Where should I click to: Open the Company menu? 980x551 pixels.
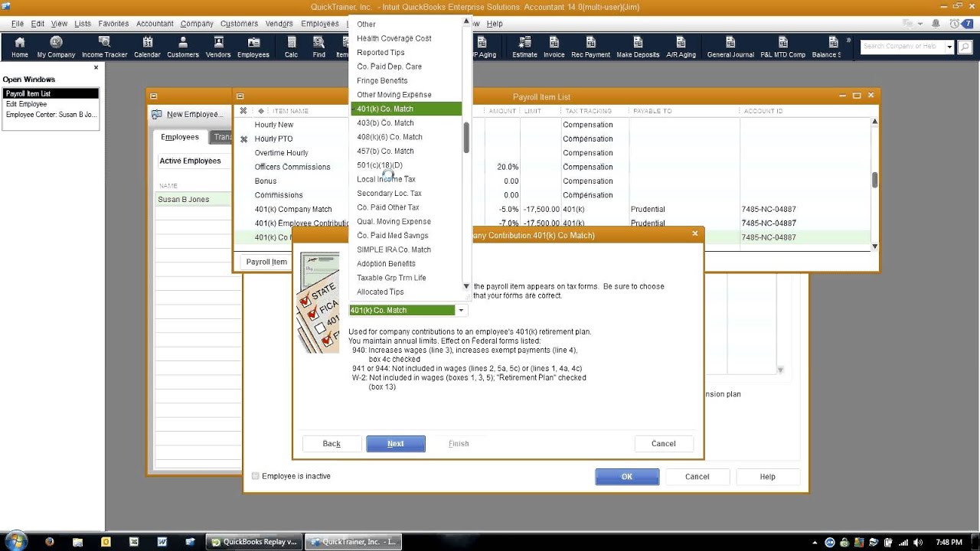coord(197,24)
